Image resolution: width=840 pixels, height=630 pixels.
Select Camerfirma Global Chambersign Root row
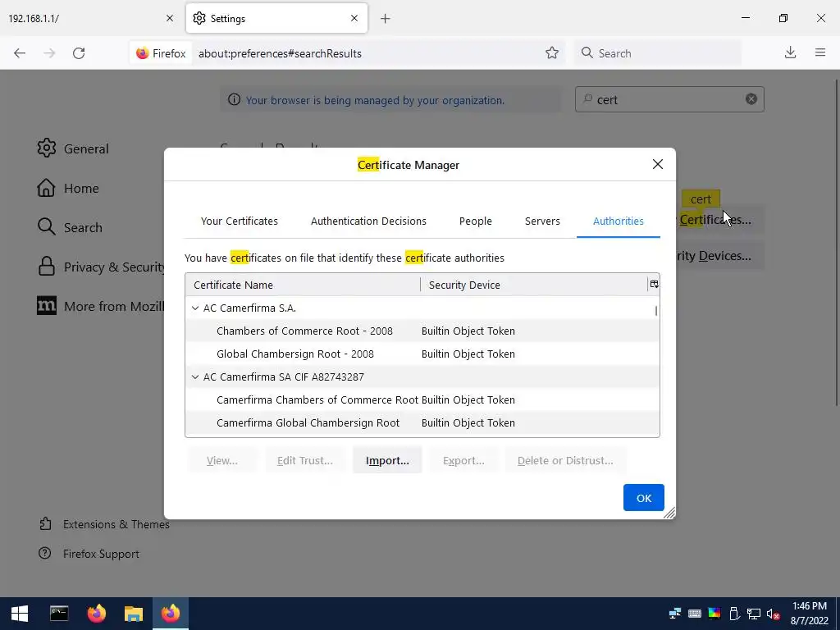pos(422,422)
